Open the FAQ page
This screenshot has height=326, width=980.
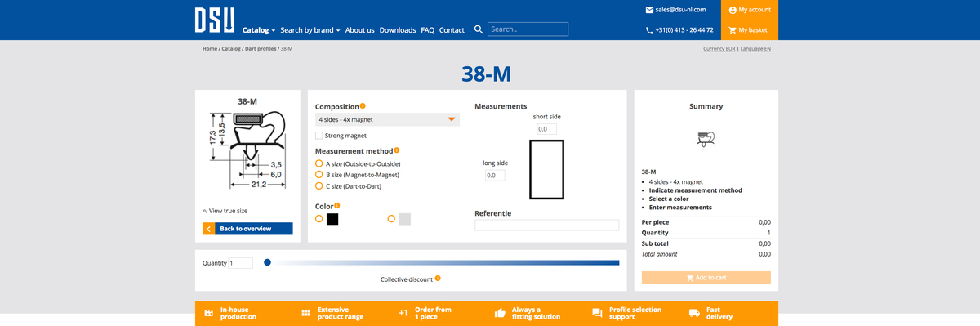tap(428, 29)
